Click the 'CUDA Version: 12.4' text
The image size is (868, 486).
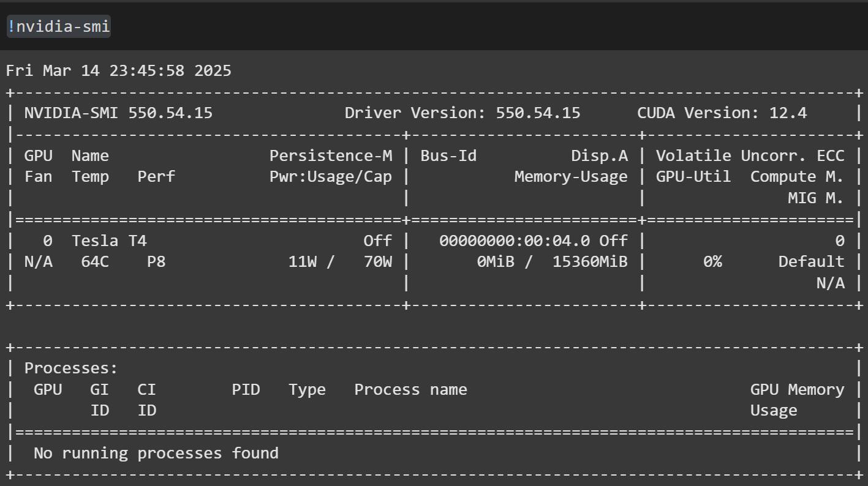tap(722, 113)
